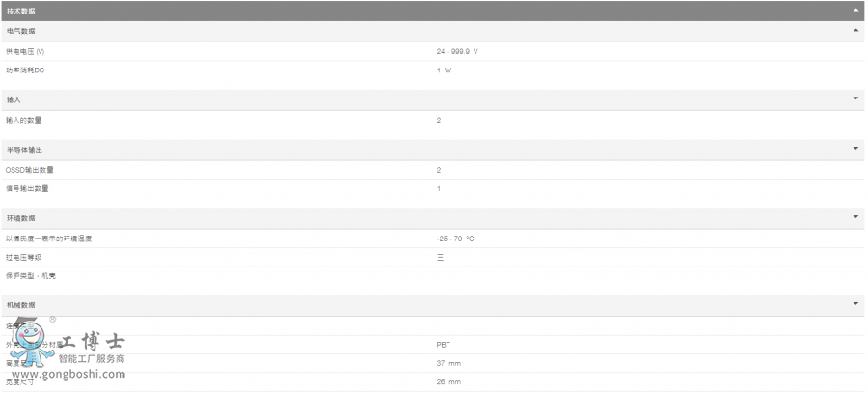Image resolution: width=868 pixels, height=393 pixels.
Task: Click the 技术数据 header title
Action: [20, 10]
